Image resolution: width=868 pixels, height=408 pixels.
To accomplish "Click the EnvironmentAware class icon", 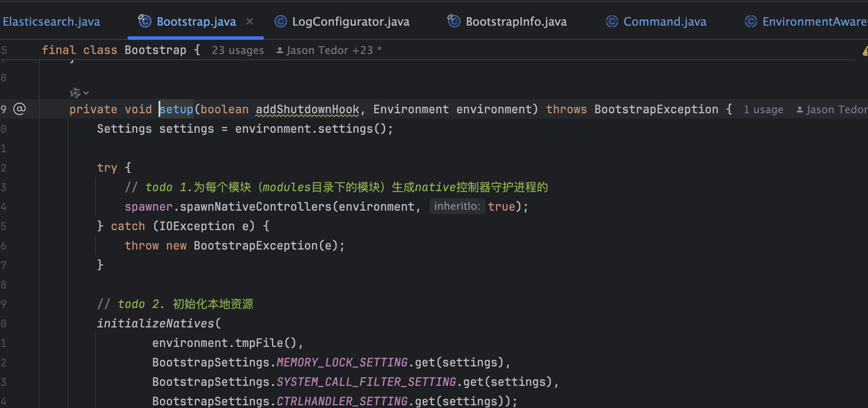I will [x=751, y=21].
